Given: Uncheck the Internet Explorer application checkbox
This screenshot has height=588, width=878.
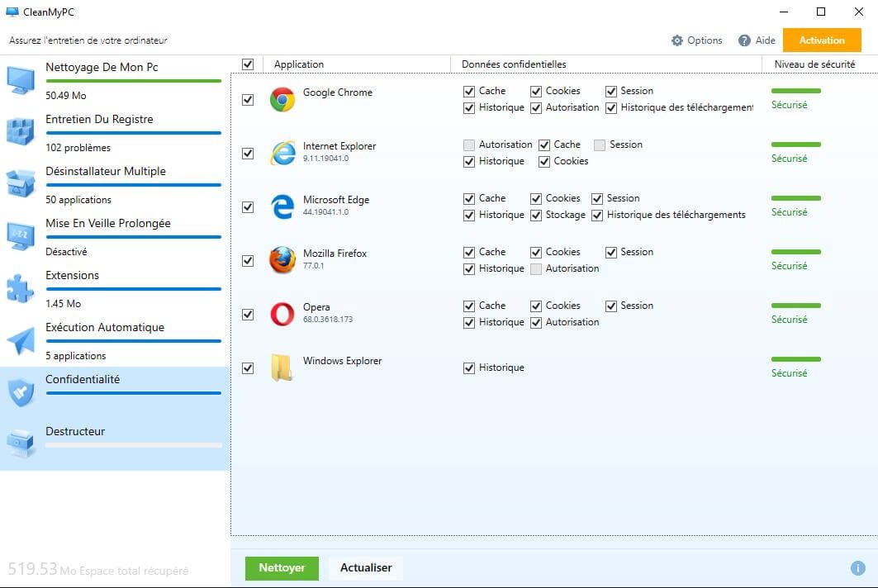Looking at the screenshot, I should click(248, 154).
